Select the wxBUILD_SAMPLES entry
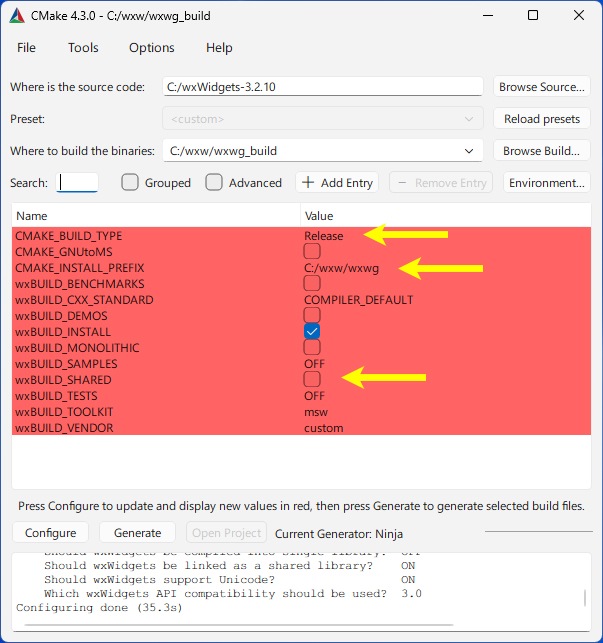This screenshot has height=643, width=603. [x=66, y=364]
